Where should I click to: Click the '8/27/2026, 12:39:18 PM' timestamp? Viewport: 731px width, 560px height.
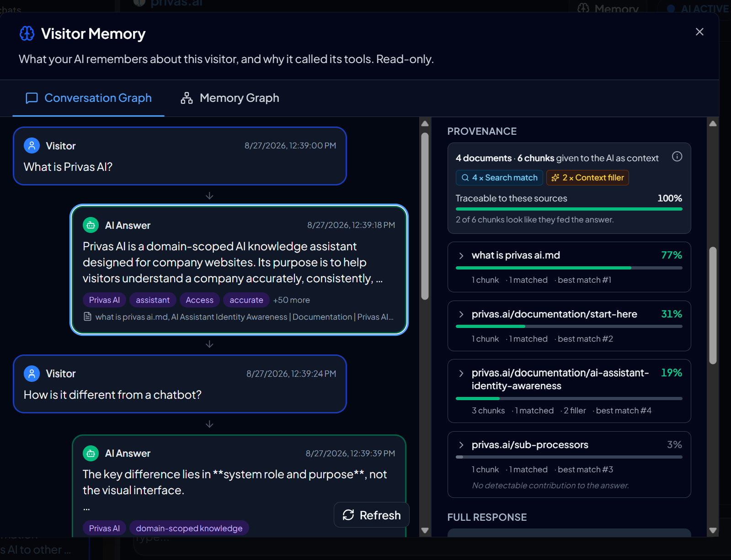(x=351, y=225)
